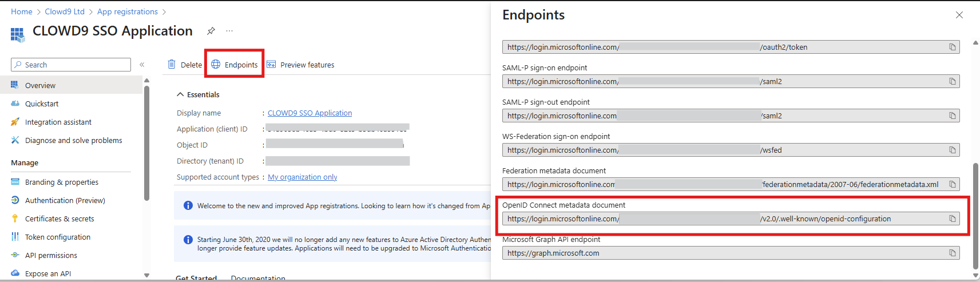Click the SAML-P sign-out endpoint URL field
The height and width of the screenshot is (282, 980).
(x=731, y=116)
